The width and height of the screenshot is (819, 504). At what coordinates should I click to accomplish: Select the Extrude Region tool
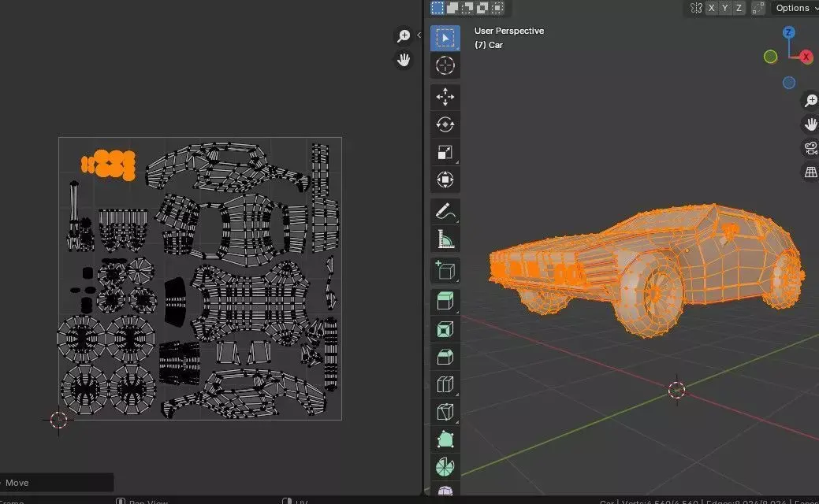(445, 302)
